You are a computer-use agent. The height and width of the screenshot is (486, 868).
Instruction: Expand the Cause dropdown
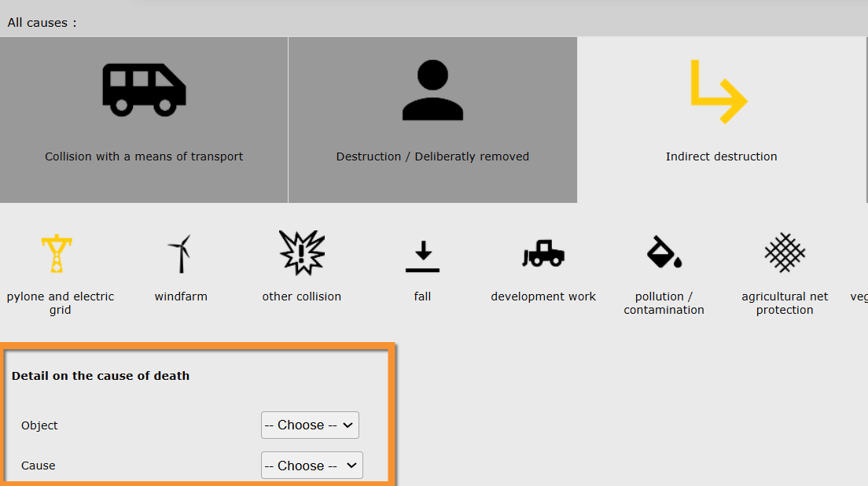312,466
